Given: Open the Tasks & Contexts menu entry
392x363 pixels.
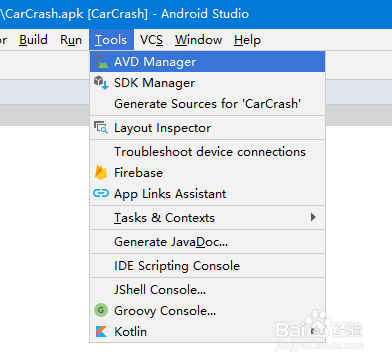Looking at the screenshot, I should click(x=207, y=218).
